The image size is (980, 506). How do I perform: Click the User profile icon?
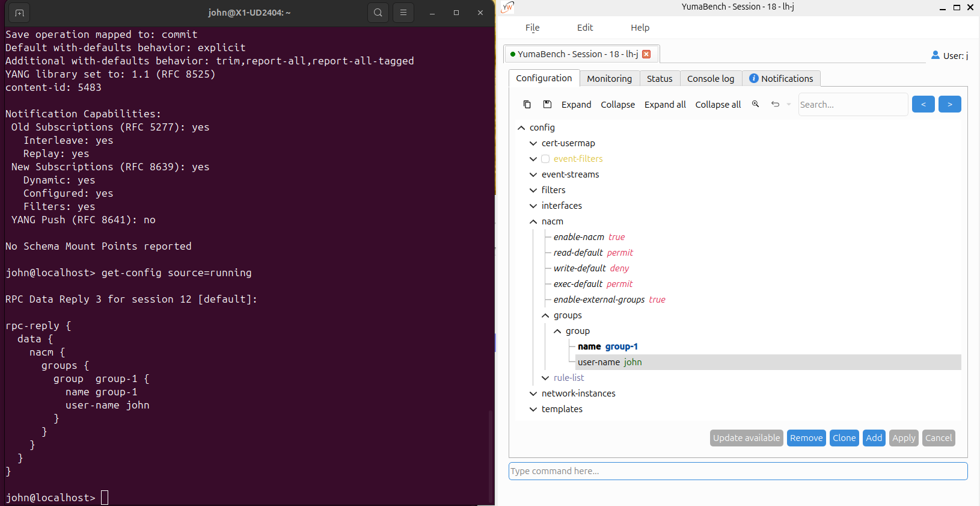point(936,55)
